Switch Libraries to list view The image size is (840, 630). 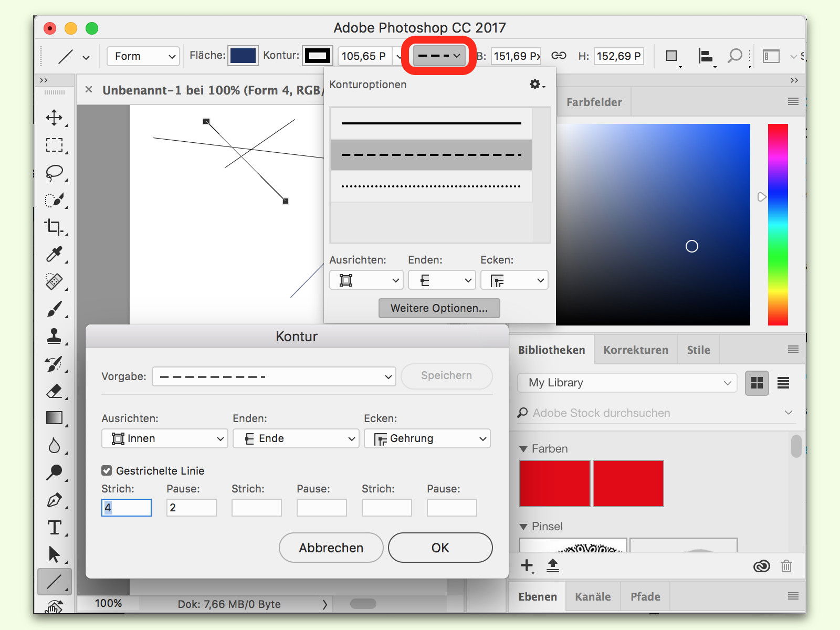[783, 383]
